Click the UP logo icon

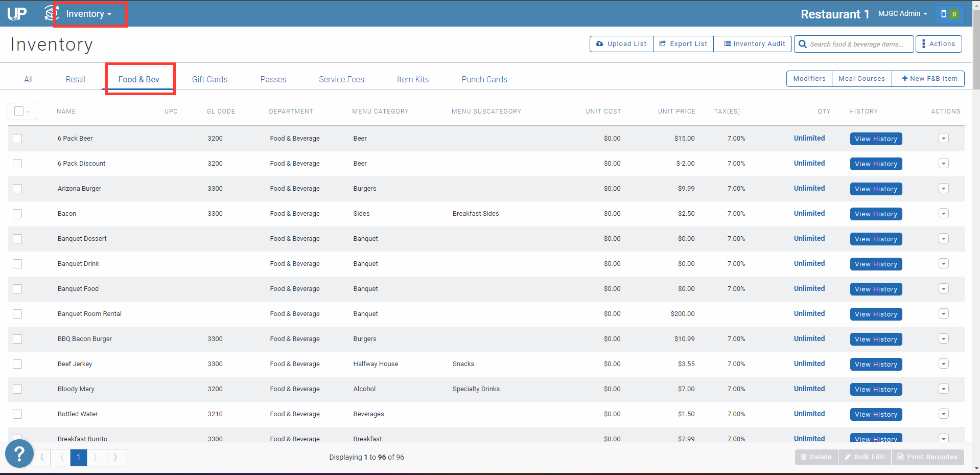tap(17, 14)
